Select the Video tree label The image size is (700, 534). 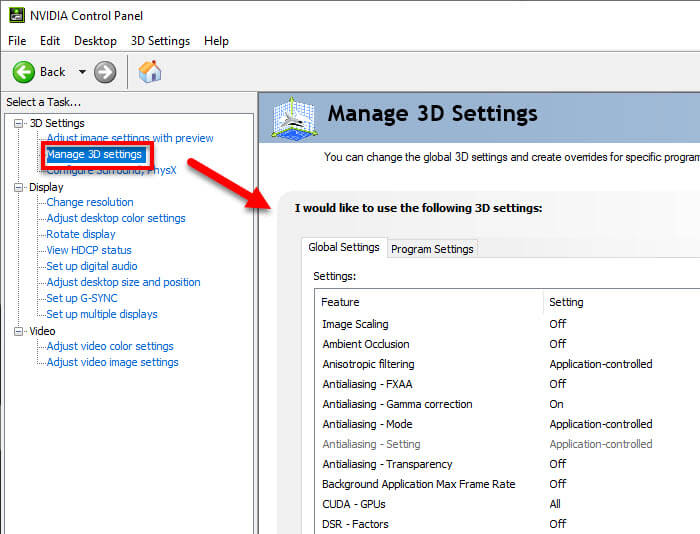[42, 331]
